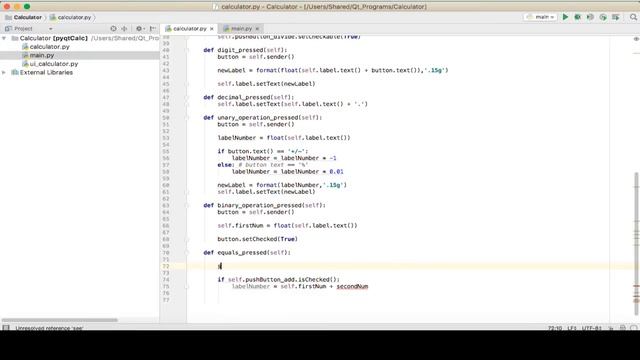Open the Project view type dropdown
This screenshot has height=360, width=640.
pyautogui.click(x=51, y=29)
